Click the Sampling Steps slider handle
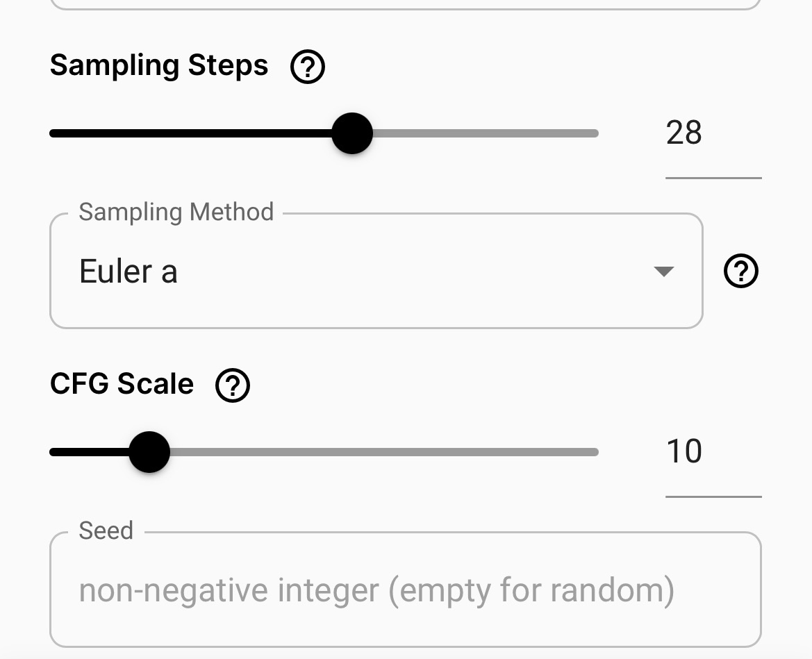Image resolution: width=812 pixels, height=659 pixels. click(x=352, y=133)
